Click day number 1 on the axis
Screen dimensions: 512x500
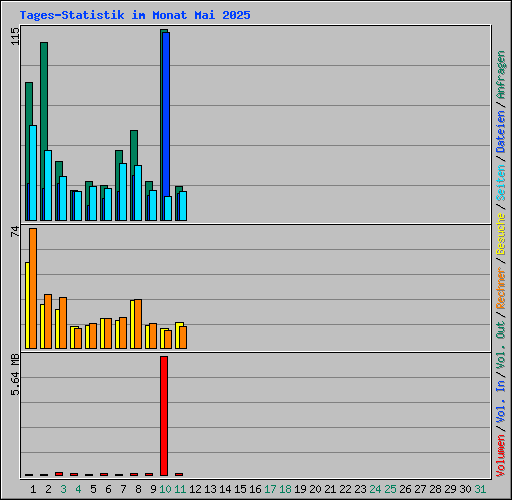(33, 489)
